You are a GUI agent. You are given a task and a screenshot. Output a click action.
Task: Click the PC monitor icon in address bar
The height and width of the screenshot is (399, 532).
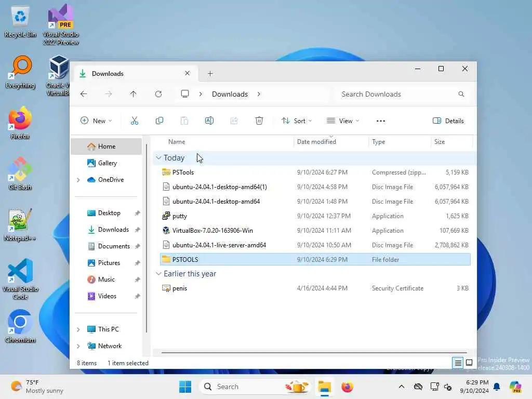coord(185,94)
